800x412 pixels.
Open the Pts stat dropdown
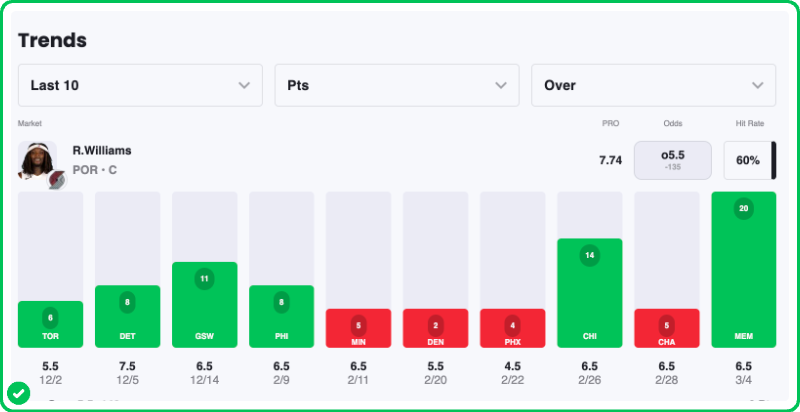pyautogui.click(x=397, y=86)
